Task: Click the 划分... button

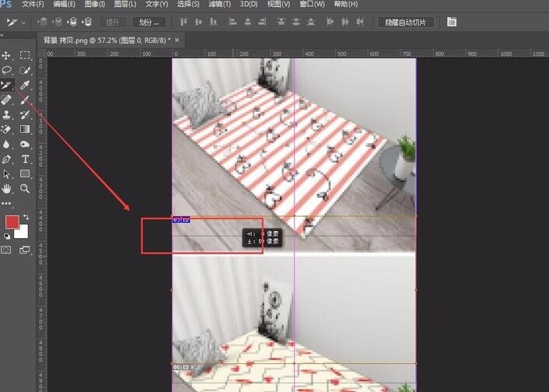Action: click(x=148, y=22)
